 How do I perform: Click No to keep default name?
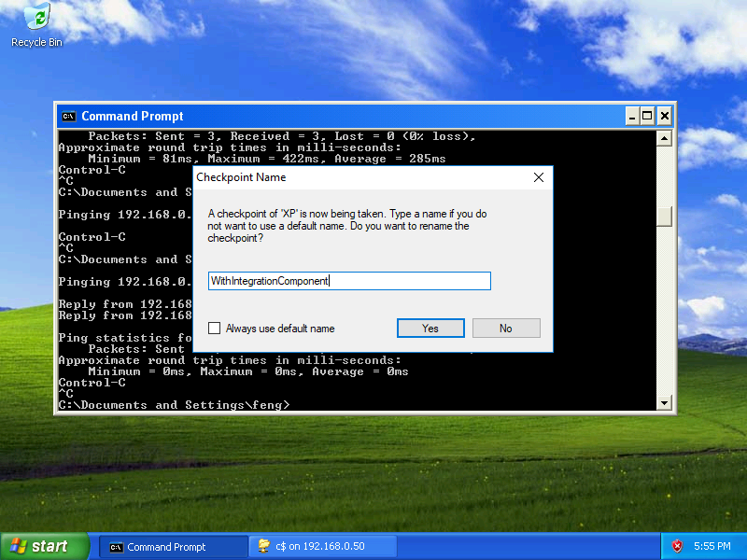[x=506, y=329]
